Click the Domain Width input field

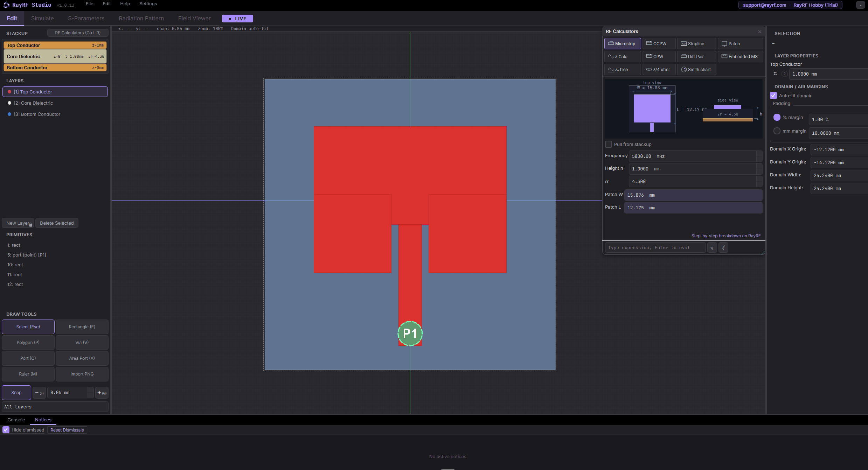839,175
